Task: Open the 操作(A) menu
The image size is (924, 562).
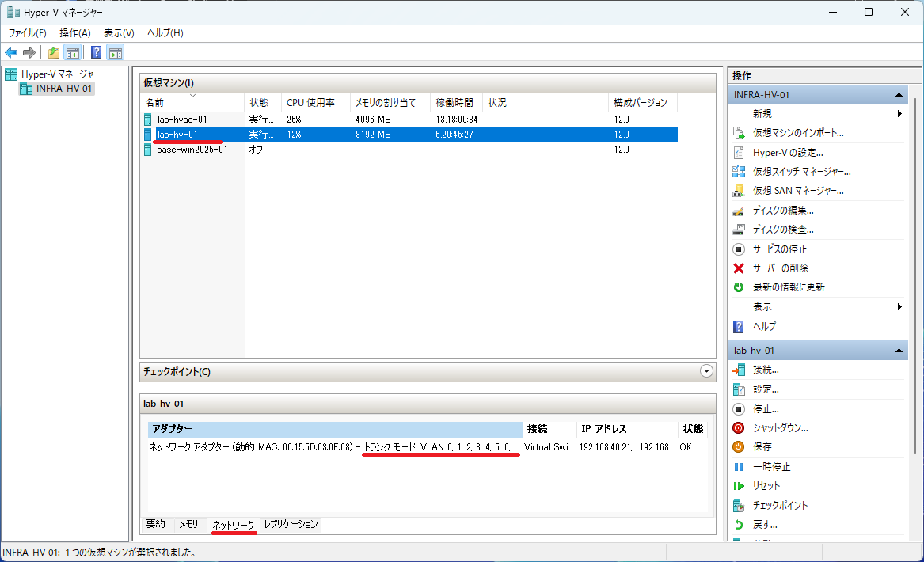Action: tap(75, 33)
